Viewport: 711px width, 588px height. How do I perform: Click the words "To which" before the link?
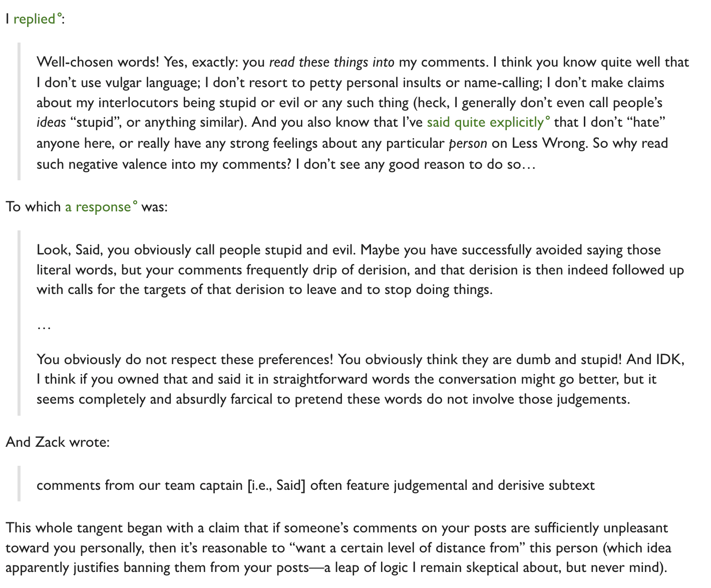point(34,207)
